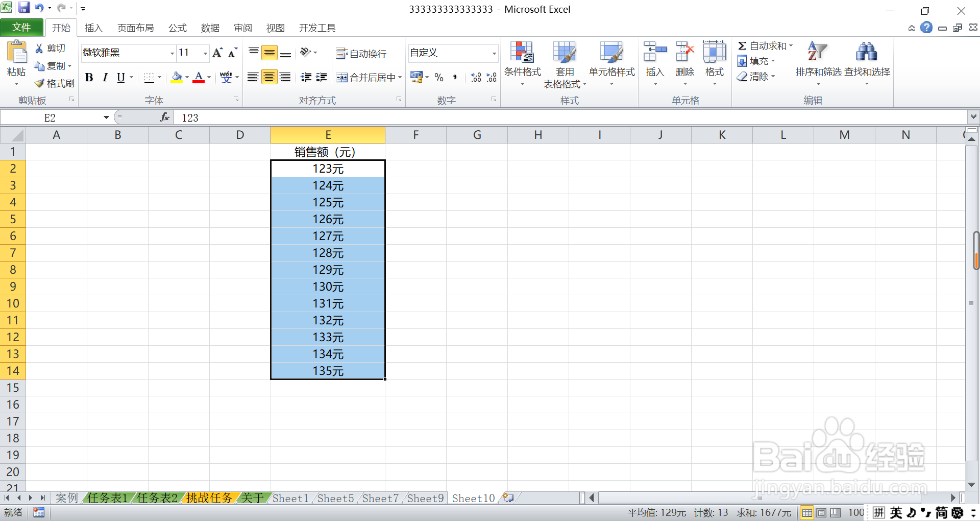Click the fill color paint bucket icon
The width and height of the screenshot is (980, 521).
[177, 77]
